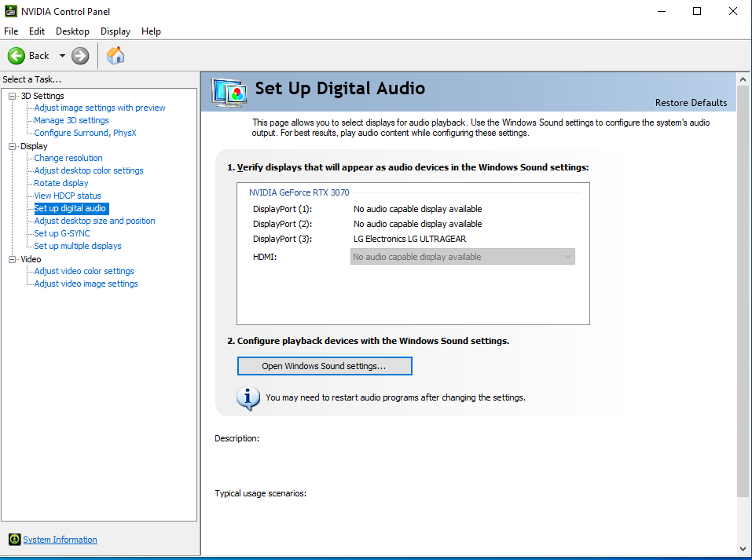Collapse the Display tree node
The height and width of the screenshot is (560, 752).
click(13, 146)
